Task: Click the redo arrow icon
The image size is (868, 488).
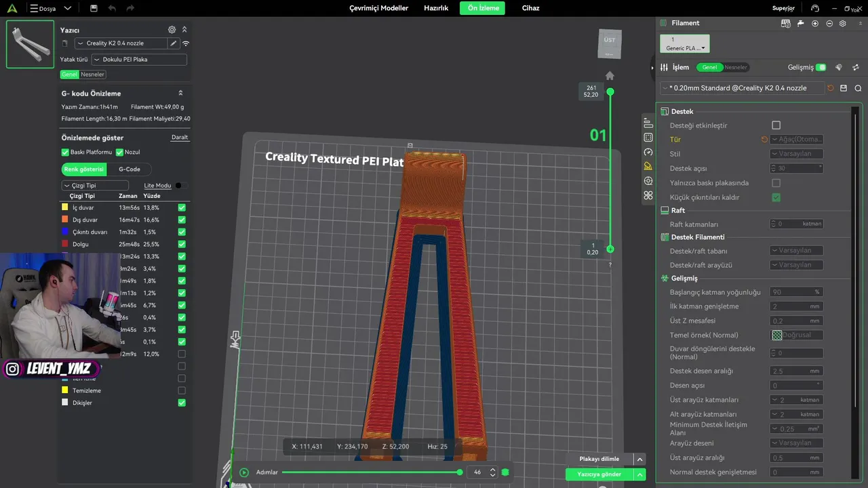Action: point(130,8)
